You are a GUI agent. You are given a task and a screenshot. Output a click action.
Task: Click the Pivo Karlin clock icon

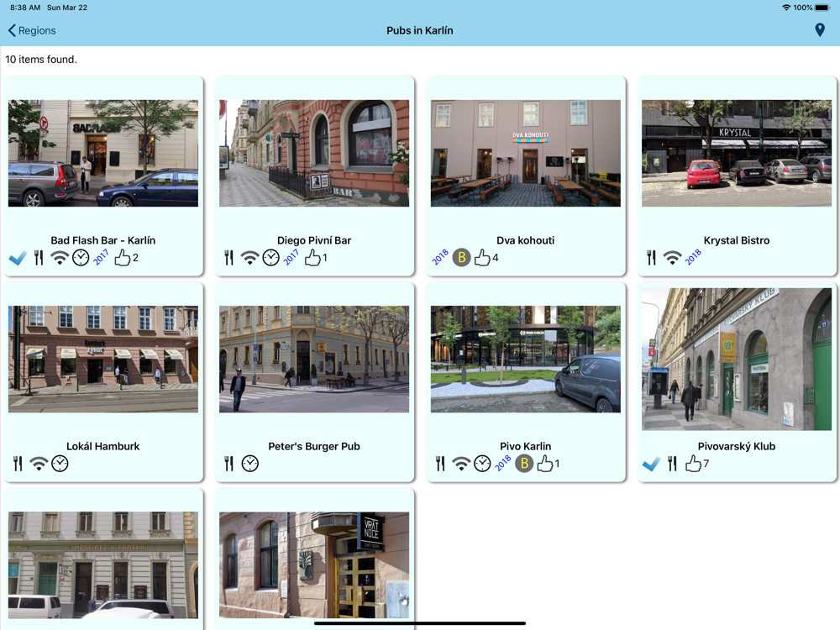point(482,464)
